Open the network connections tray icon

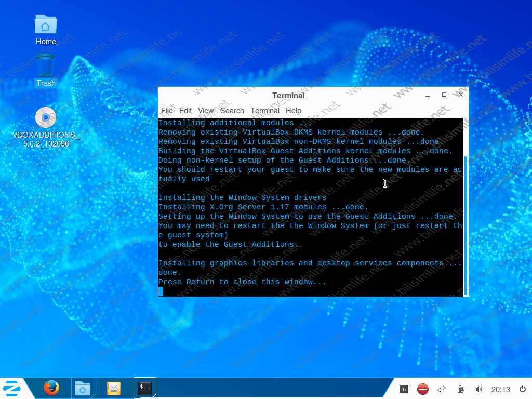[442, 389]
